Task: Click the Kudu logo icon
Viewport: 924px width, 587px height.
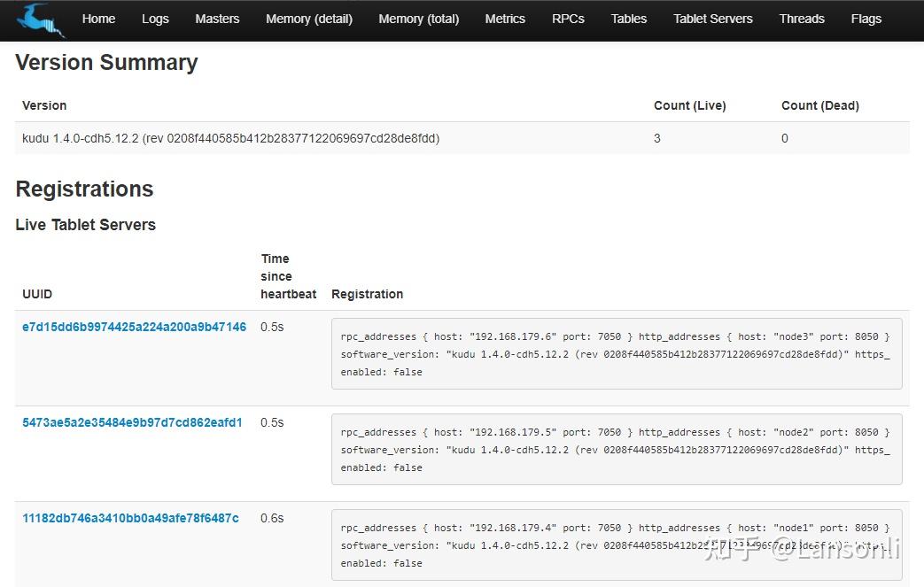Action: click(41, 19)
